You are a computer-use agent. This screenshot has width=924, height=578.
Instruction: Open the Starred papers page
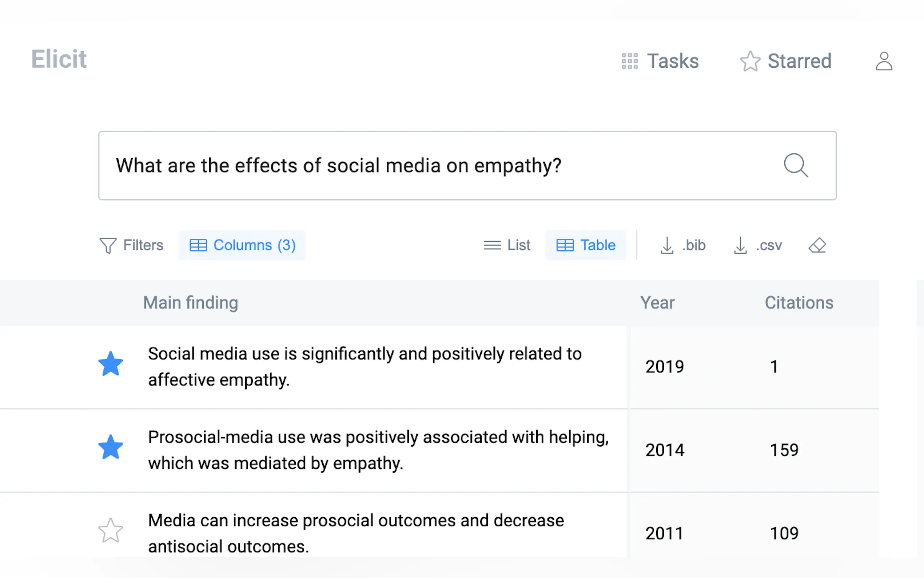click(x=786, y=61)
